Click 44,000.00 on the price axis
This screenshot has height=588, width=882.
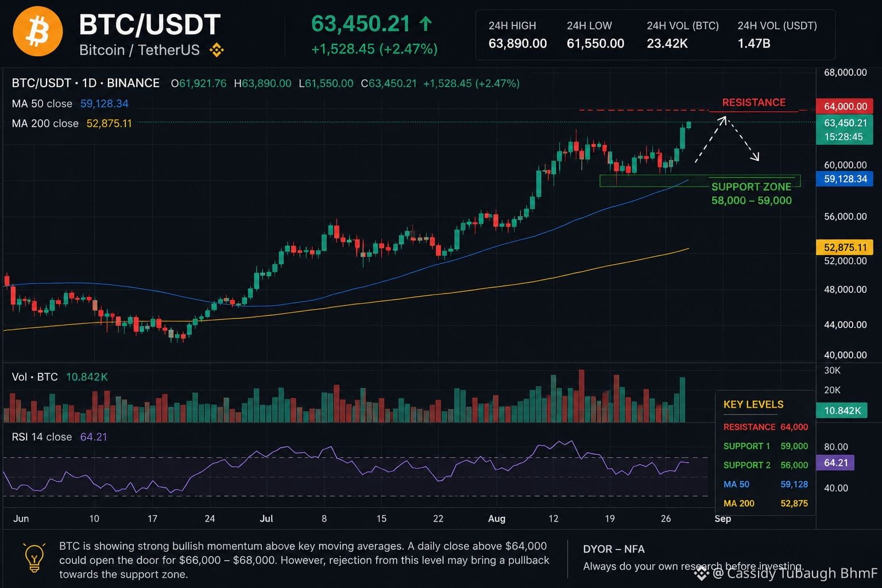point(845,324)
